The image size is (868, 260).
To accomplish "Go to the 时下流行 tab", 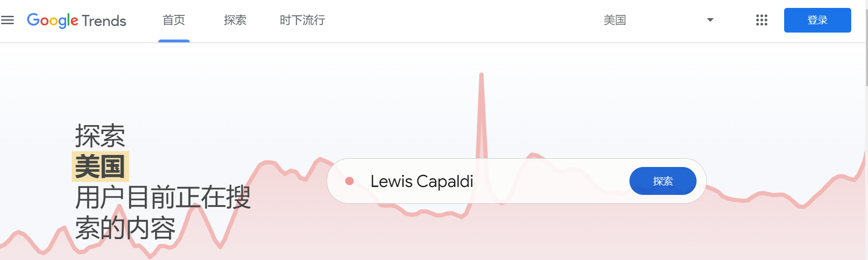I will [302, 20].
